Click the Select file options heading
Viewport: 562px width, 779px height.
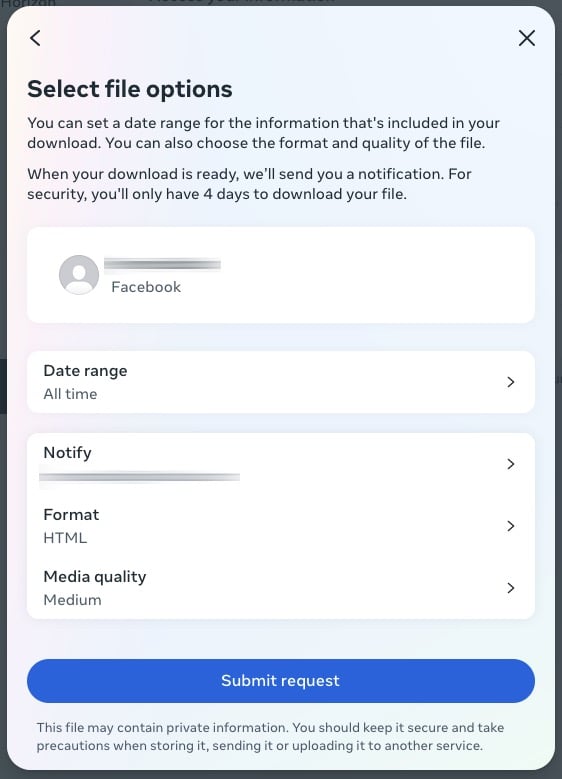click(x=130, y=89)
